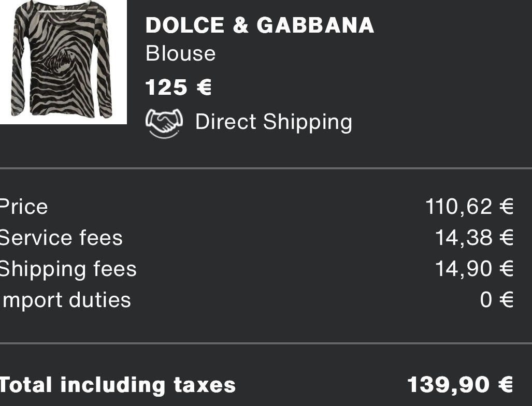
Task: Select the 0 € import duties amount
Action: pos(497,300)
